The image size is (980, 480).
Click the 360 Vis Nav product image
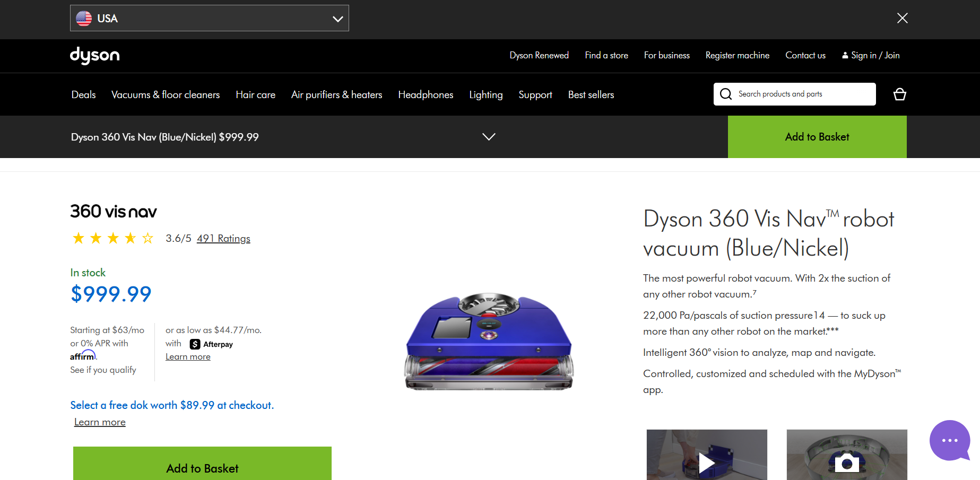click(489, 341)
